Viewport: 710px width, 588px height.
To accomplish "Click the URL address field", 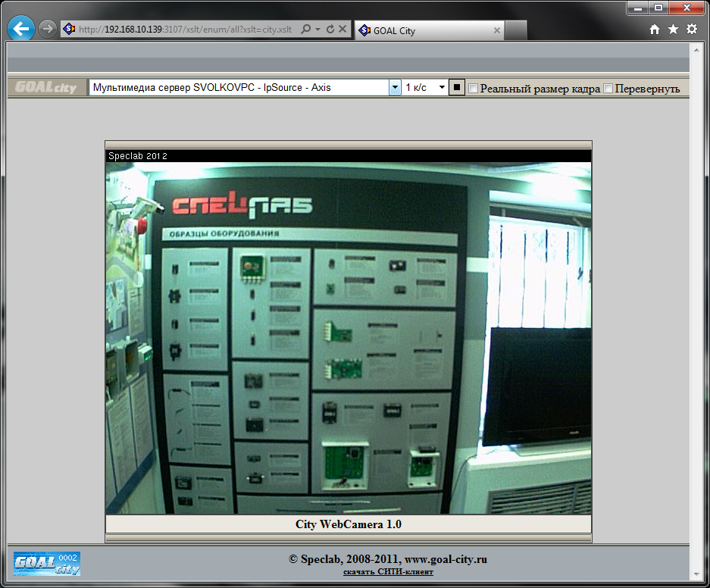I will tap(185, 30).
